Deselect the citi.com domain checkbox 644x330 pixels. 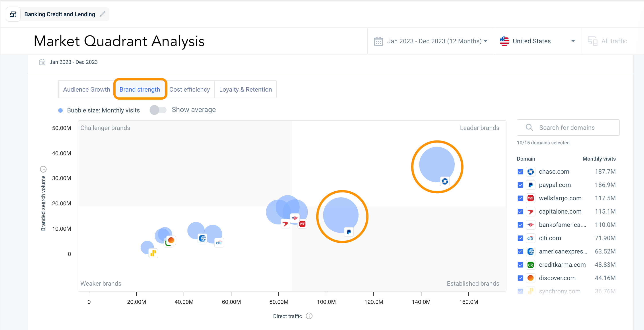520,238
